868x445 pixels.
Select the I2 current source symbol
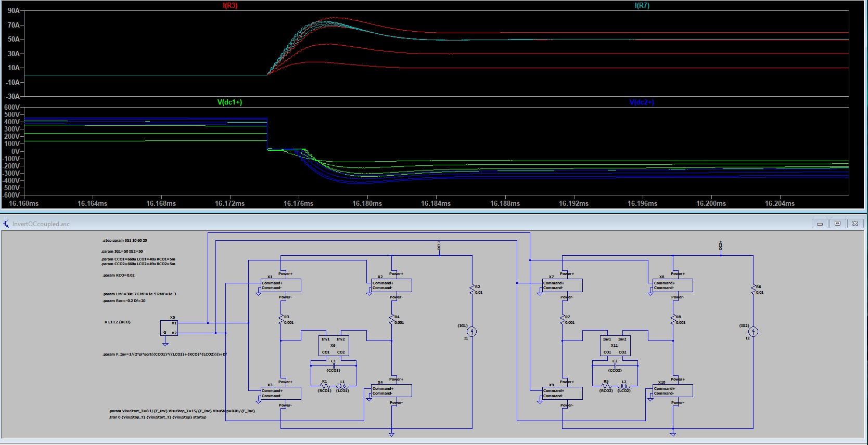(x=753, y=332)
